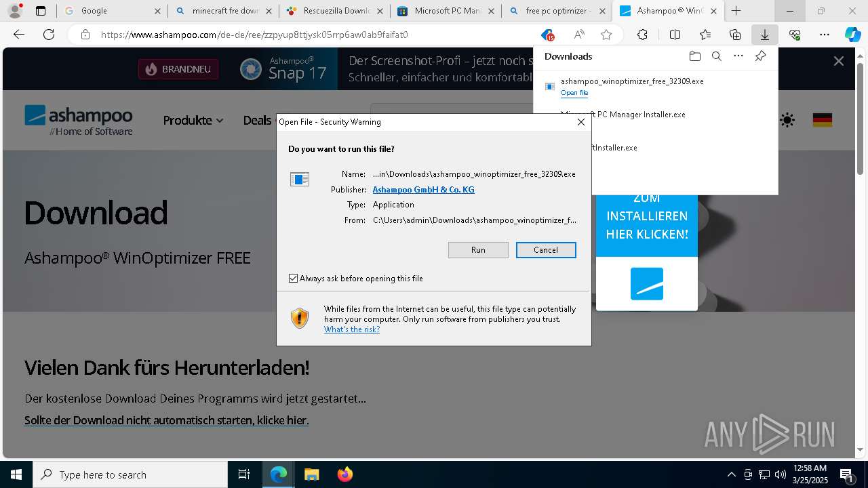
Task: Open the notification center icon
Action: pos(846,474)
